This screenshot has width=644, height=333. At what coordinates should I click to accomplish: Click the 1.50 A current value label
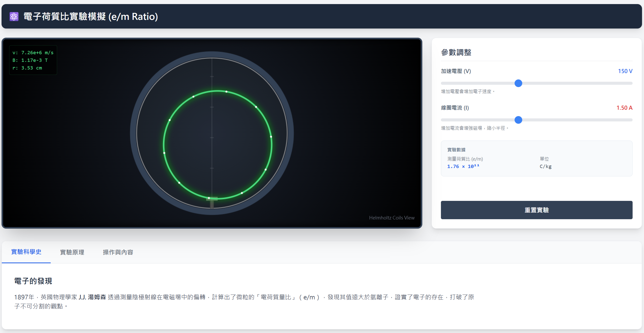tap(624, 108)
